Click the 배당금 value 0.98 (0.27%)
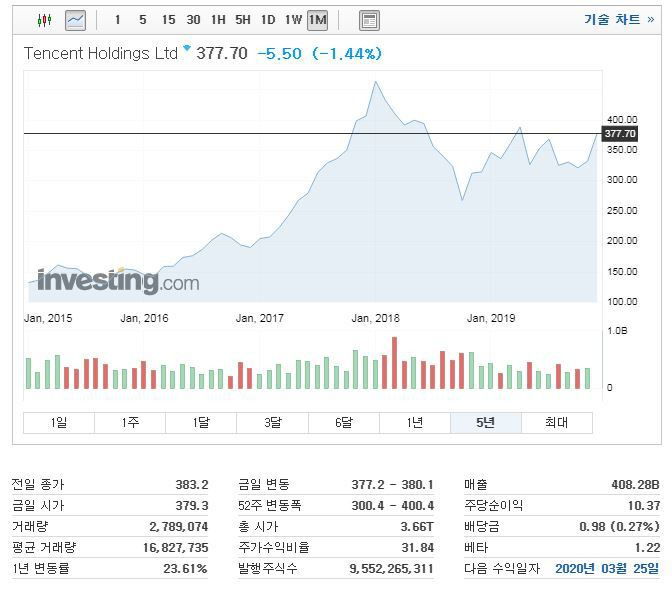 (x=619, y=527)
